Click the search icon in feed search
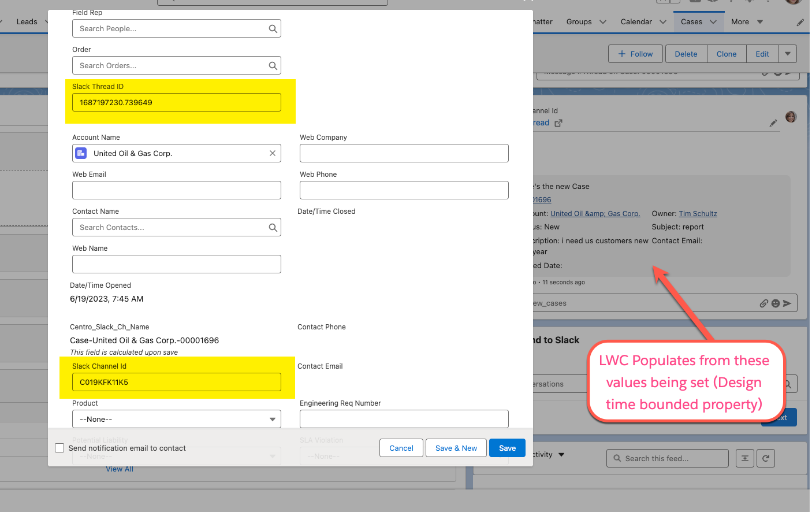 617,458
